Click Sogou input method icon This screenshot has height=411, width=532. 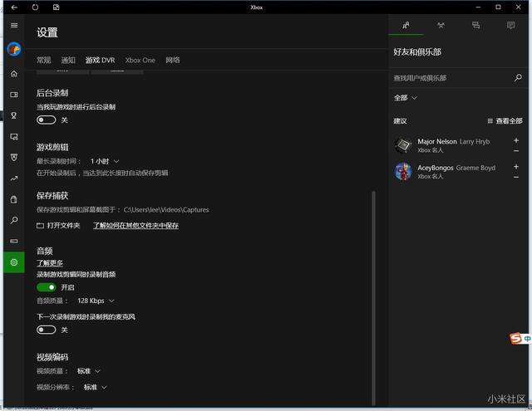click(515, 338)
